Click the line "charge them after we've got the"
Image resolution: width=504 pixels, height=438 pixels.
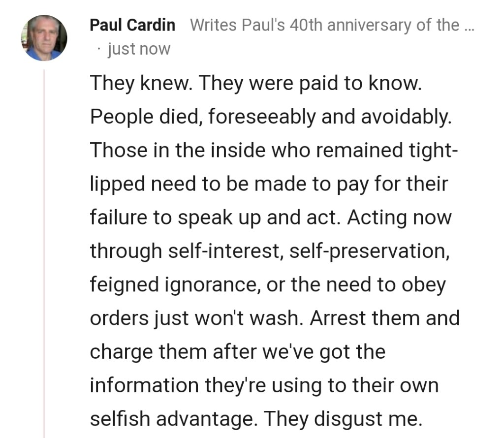(237, 351)
